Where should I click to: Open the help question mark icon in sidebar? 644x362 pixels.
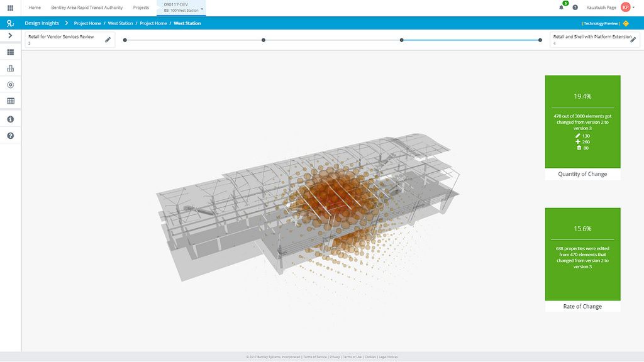pyautogui.click(x=9, y=134)
